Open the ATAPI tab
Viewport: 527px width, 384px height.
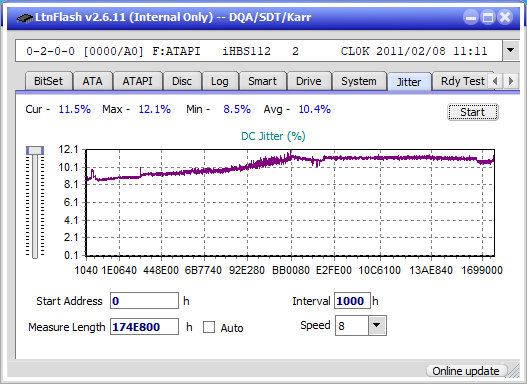(137, 81)
